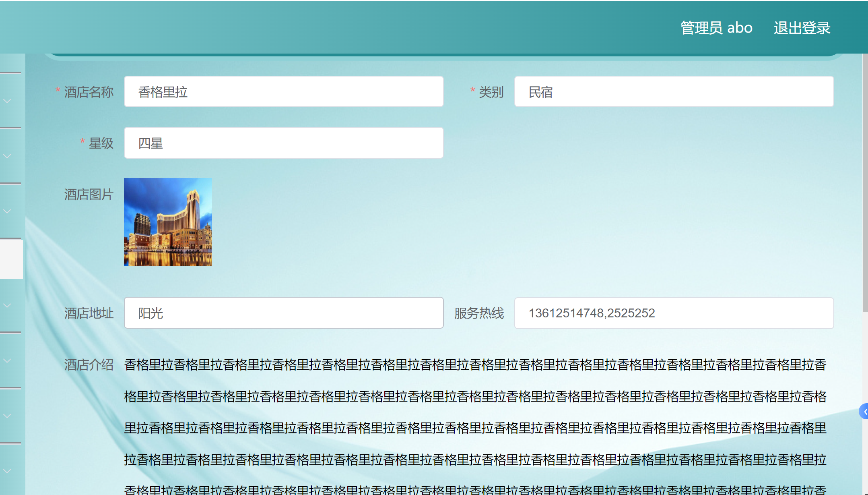Expand the second-to-last sidebar chevron
This screenshot has width=868, height=495.
7,416
